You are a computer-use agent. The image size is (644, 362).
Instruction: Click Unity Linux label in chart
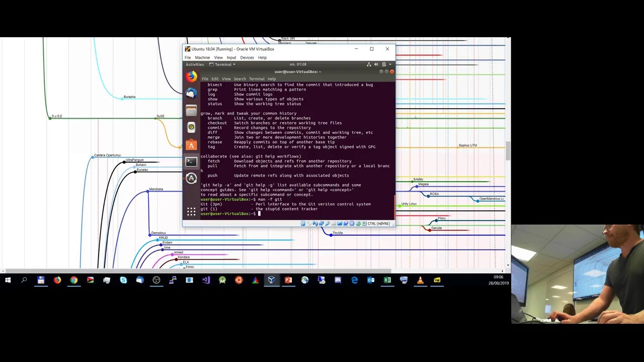pyautogui.click(x=409, y=204)
